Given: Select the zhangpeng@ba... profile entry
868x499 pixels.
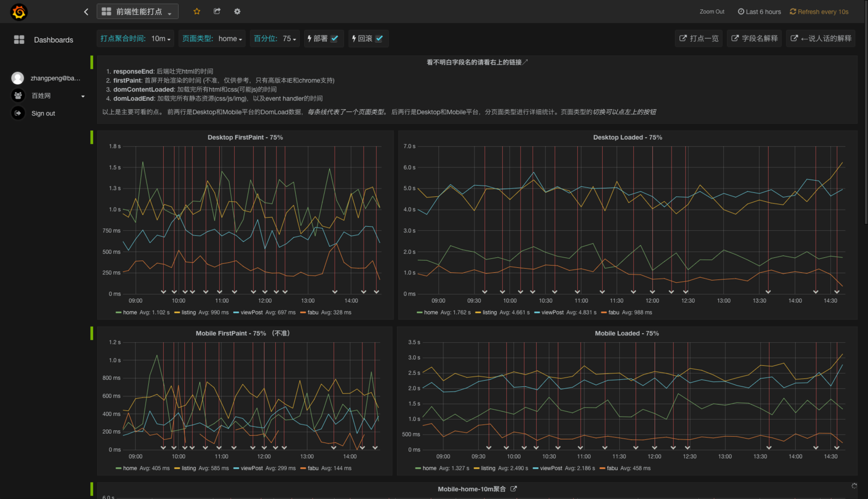Looking at the screenshot, I should [x=55, y=78].
